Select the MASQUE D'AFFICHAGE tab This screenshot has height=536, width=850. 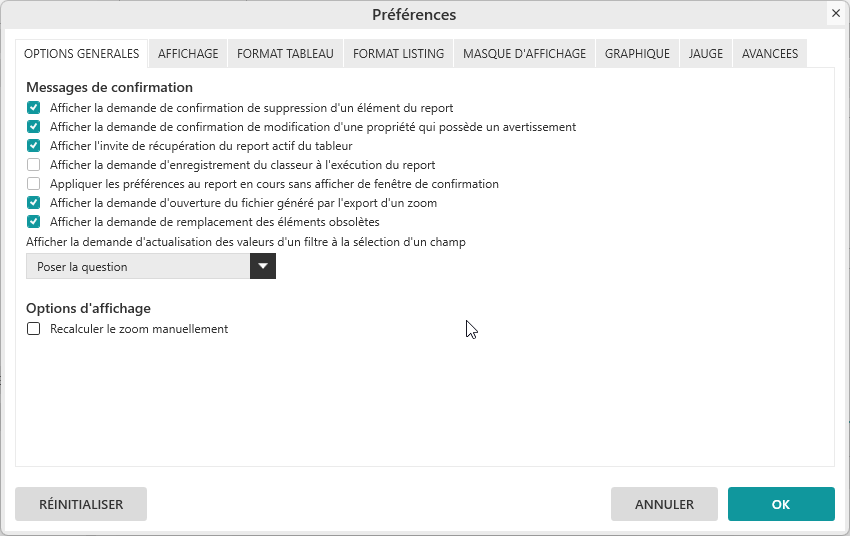tap(524, 54)
